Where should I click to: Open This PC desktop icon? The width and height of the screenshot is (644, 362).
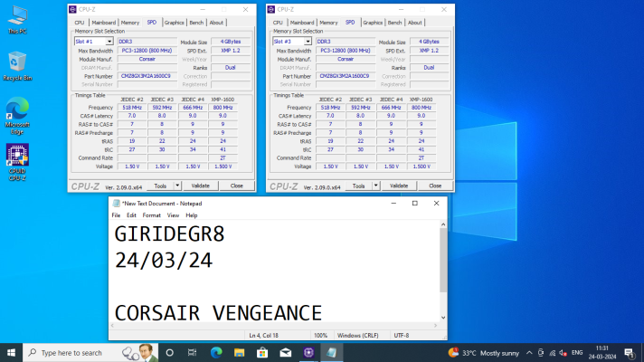(x=17, y=20)
